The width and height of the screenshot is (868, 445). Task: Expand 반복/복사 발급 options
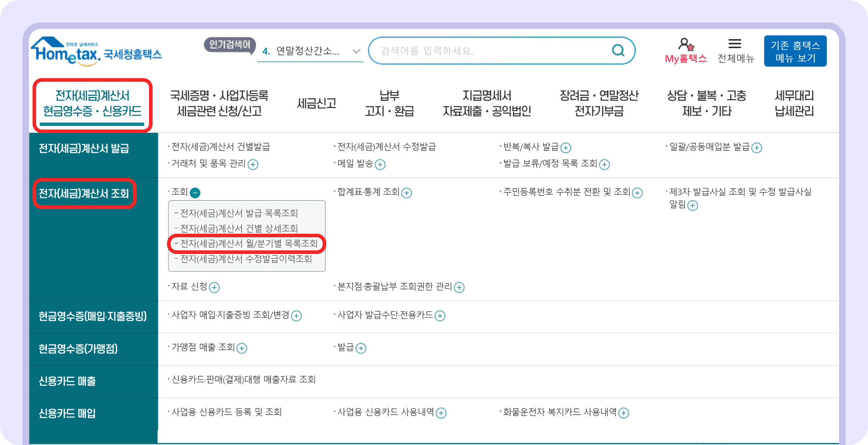[x=565, y=148]
